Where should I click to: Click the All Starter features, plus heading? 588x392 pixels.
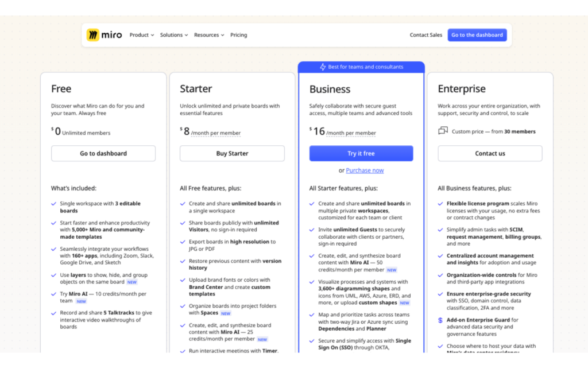coord(343,188)
